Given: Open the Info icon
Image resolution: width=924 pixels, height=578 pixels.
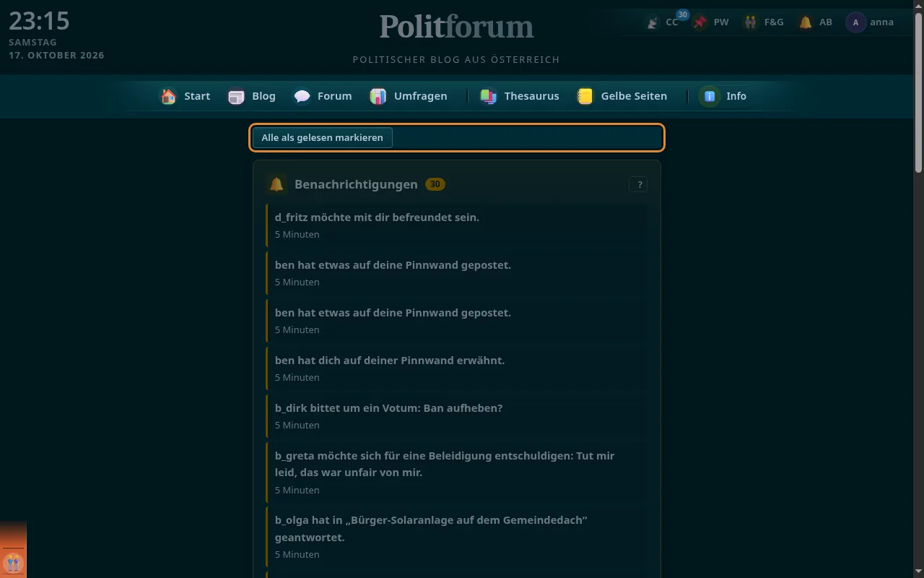Looking at the screenshot, I should coord(710,96).
